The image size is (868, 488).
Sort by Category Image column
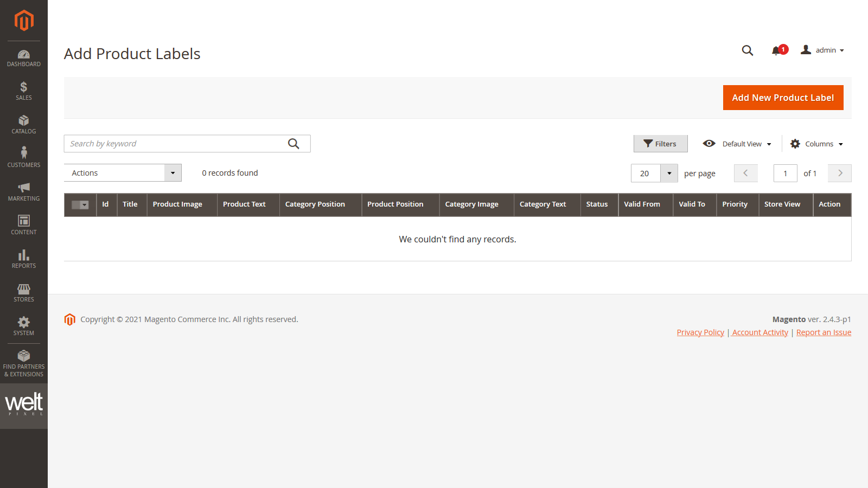476,204
